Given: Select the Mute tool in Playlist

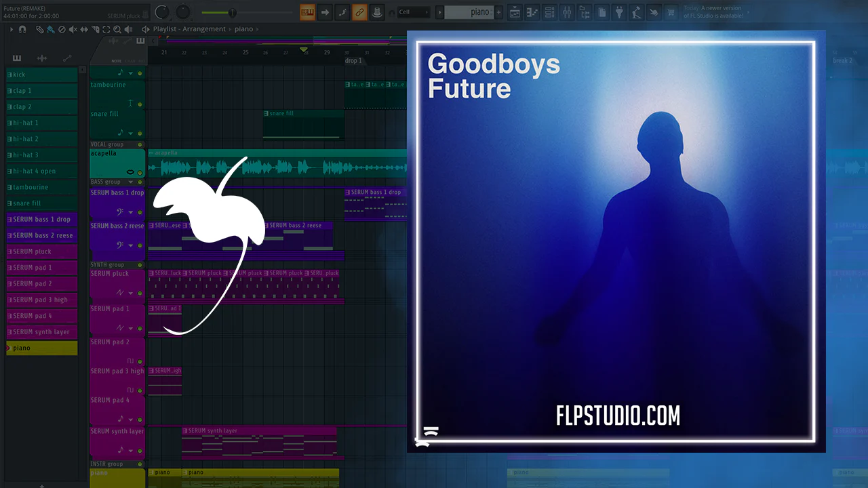Looking at the screenshot, I should (73, 29).
